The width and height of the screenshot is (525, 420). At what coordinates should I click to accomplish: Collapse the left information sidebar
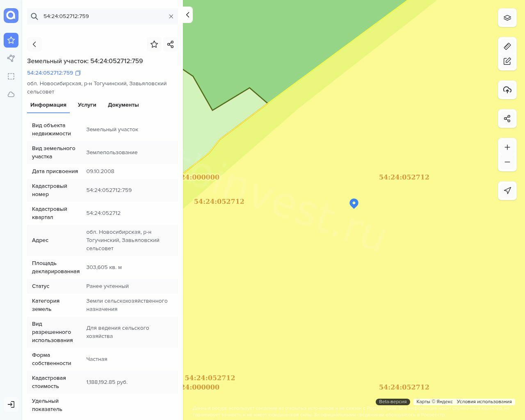click(x=187, y=15)
